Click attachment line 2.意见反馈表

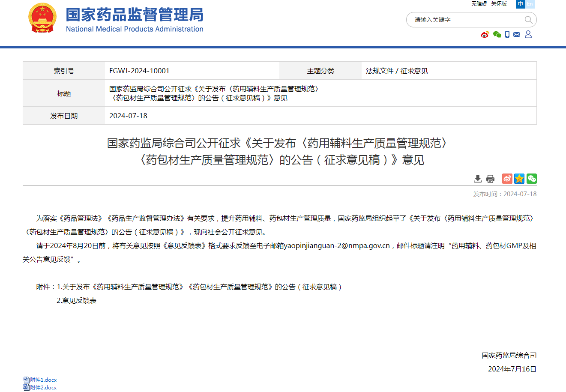77,301
